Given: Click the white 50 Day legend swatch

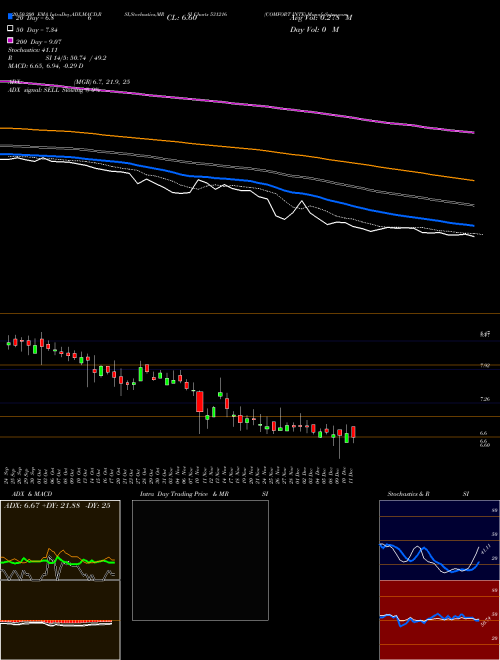Looking at the screenshot, I should click(x=10, y=29).
